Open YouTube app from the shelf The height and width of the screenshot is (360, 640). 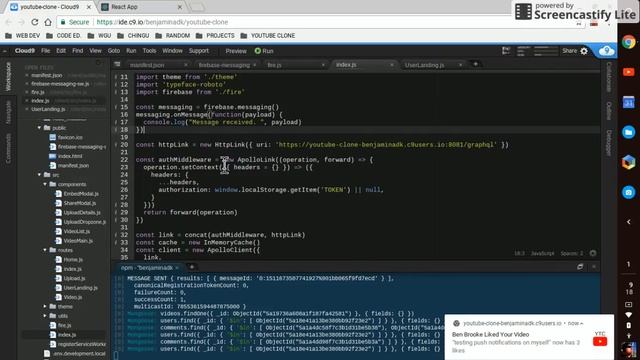pyautogui.click(x=629, y=72)
